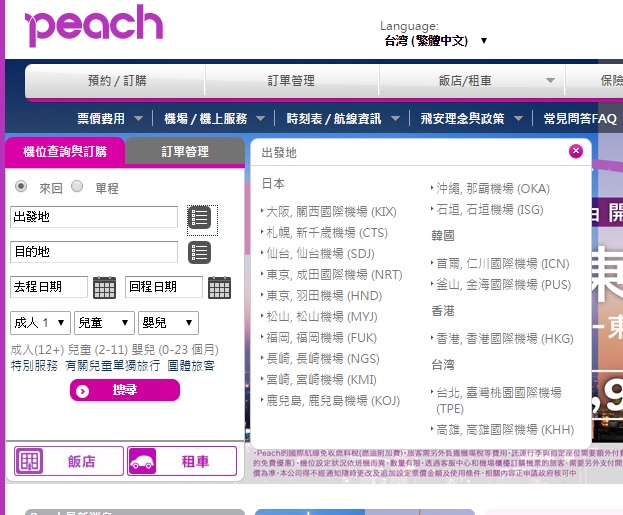The width and height of the screenshot is (623, 515).
Task: Click the hotel building icon
Action: 29,461
